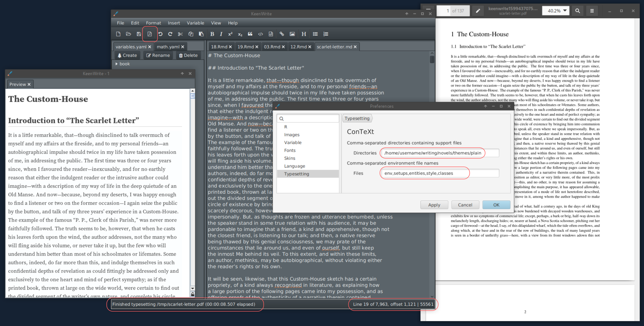Open the Variable menu
This screenshot has width=644, height=326.
(x=195, y=23)
